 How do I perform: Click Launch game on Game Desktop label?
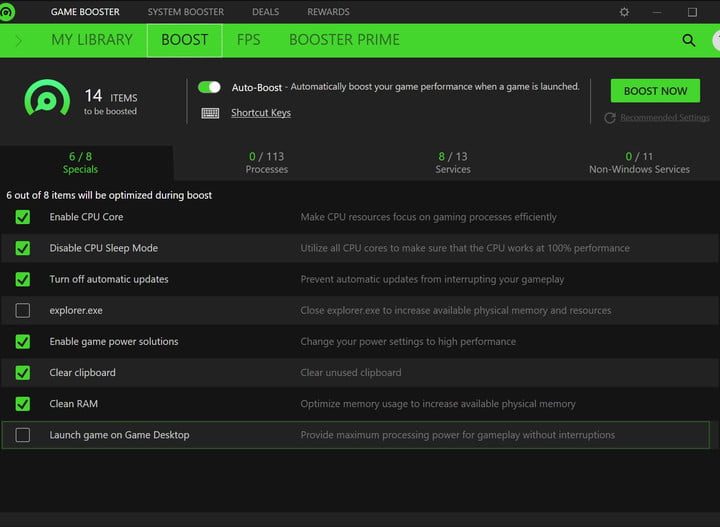pos(119,435)
